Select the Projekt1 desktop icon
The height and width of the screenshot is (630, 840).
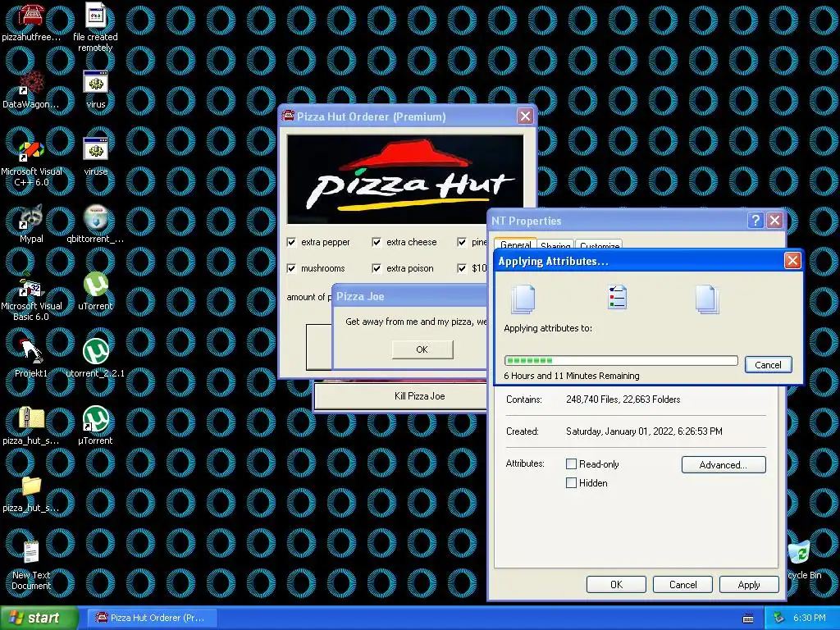coord(31,352)
